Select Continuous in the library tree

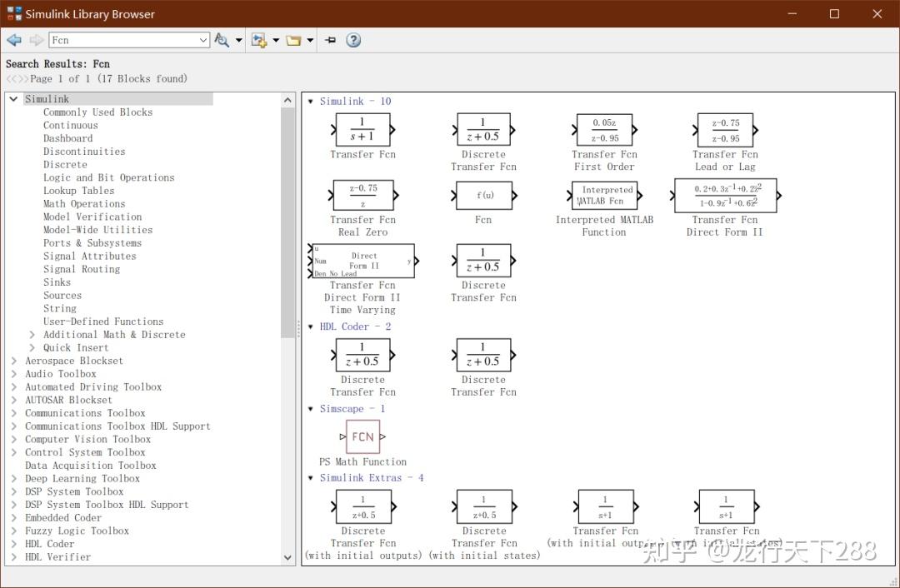click(x=70, y=125)
